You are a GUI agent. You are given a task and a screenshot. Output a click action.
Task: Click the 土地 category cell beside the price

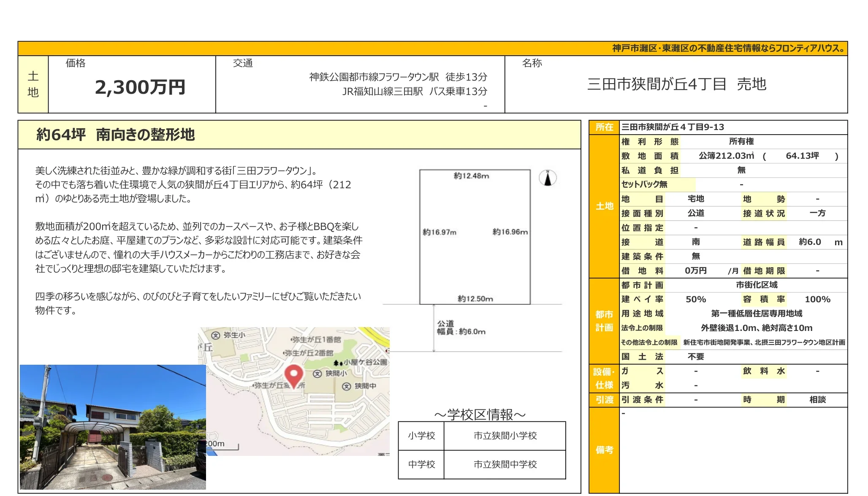(33, 84)
